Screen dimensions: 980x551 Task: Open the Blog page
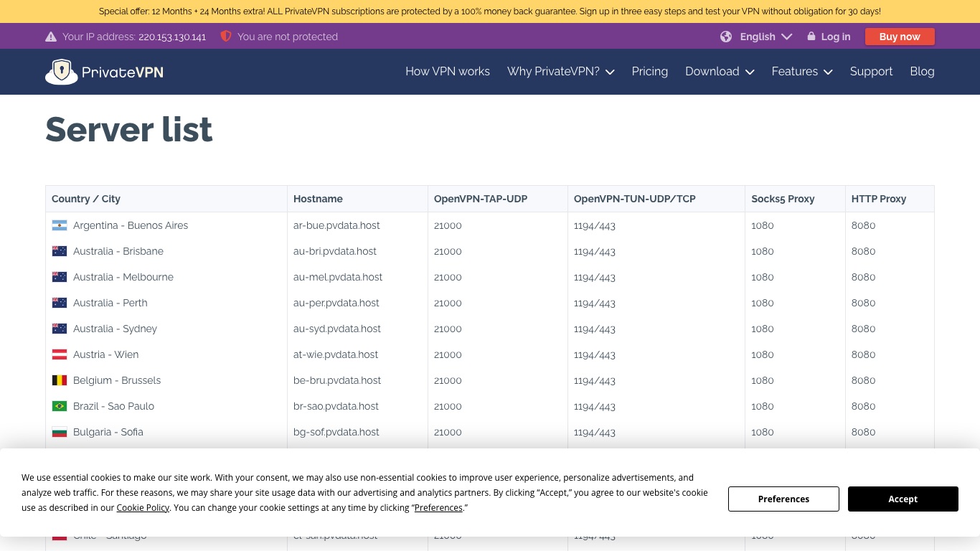(x=922, y=72)
